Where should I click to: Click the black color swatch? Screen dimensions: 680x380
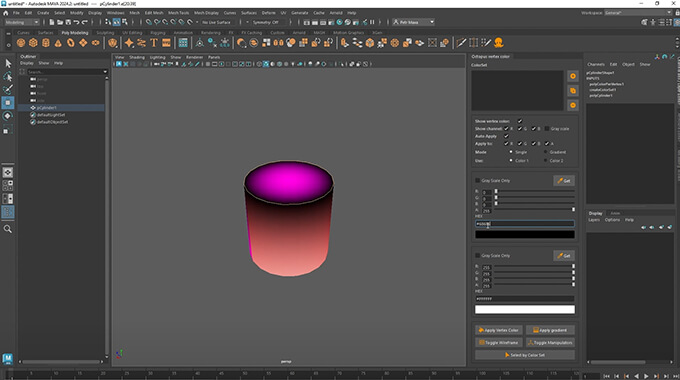pos(525,235)
